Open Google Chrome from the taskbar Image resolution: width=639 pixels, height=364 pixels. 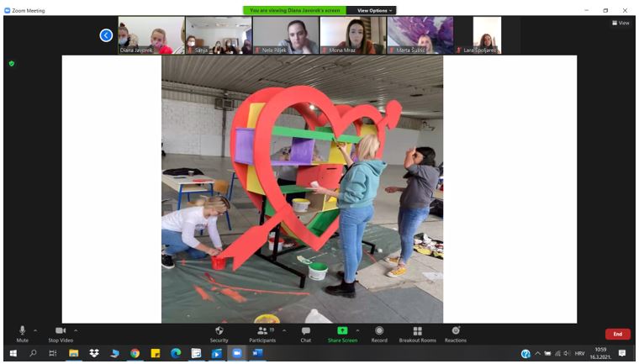tap(135, 354)
